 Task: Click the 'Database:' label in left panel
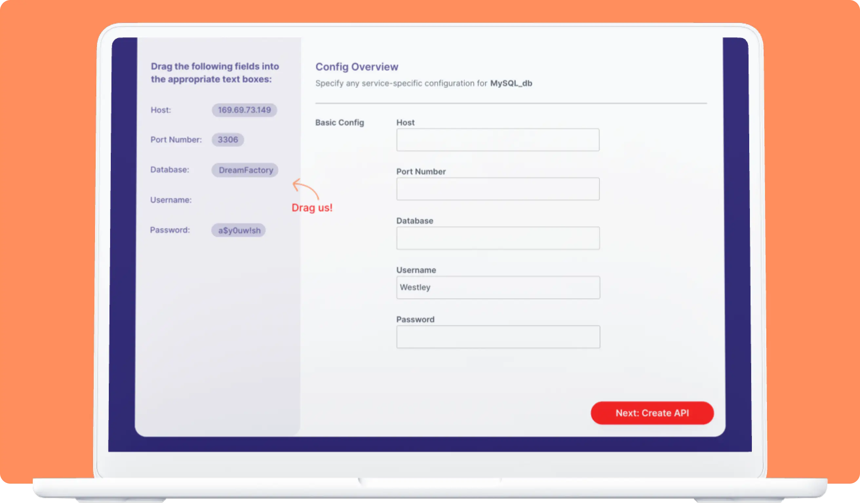(170, 170)
